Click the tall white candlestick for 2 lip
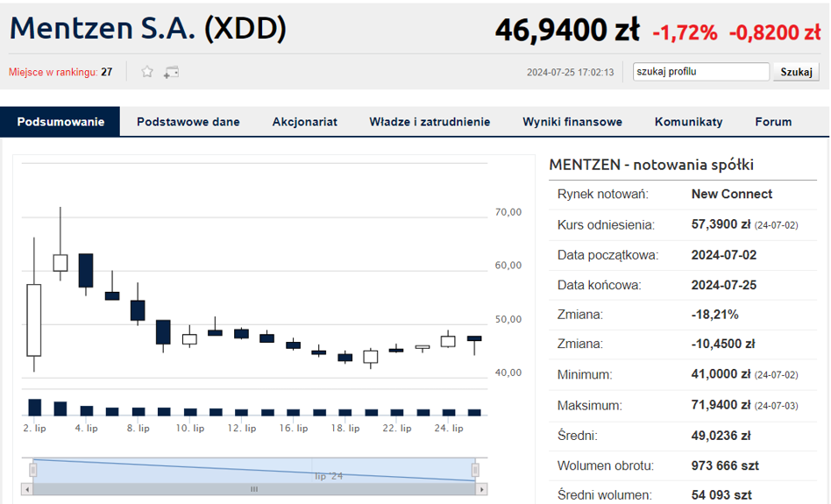831x504 pixels. point(34,319)
